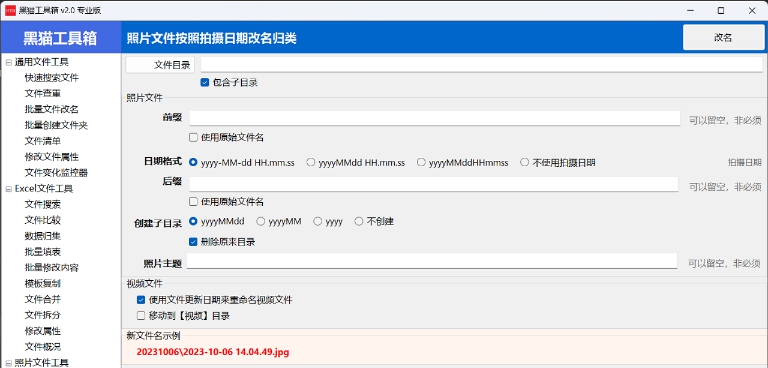Select 不使用拍摄日期 option
This screenshot has height=368, width=768.
click(525, 162)
